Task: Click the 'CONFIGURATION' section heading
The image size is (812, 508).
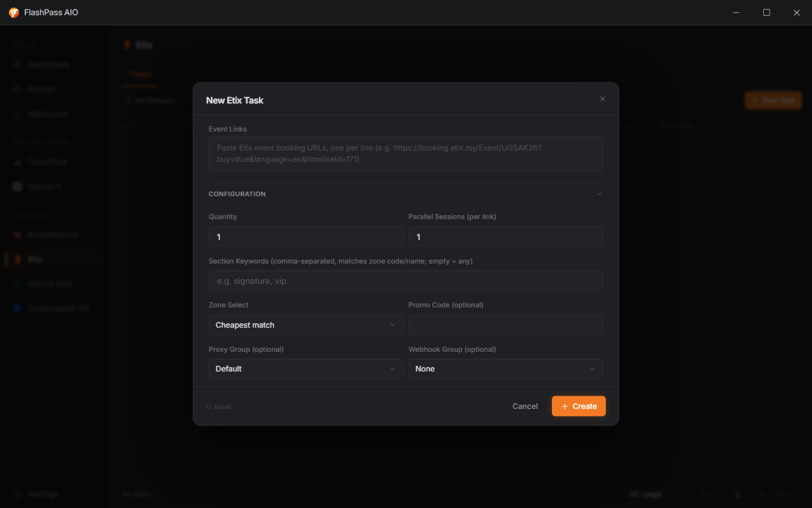Action: pos(237,194)
